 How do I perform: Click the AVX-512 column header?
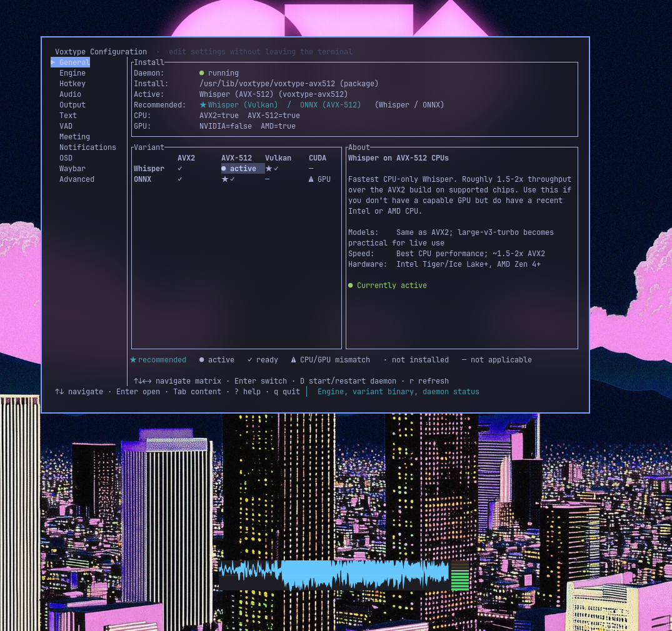pyautogui.click(x=236, y=158)
